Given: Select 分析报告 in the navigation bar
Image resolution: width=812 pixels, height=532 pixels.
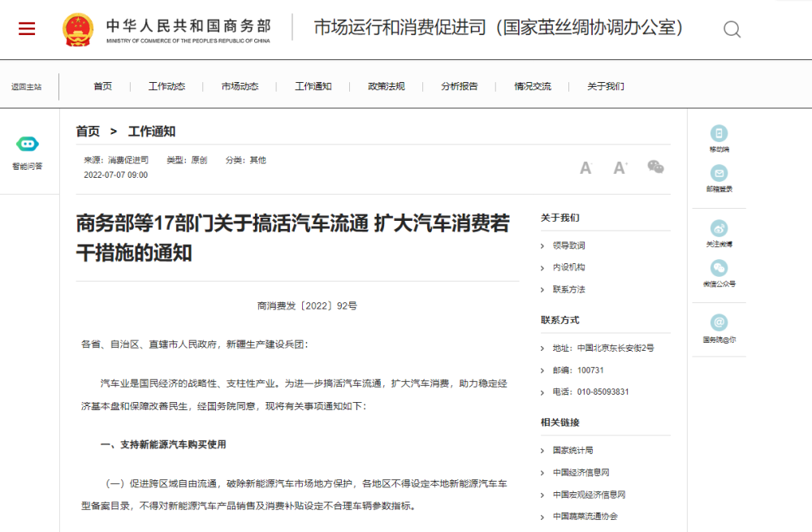Looking at the screenshot, I should point(460,87).
